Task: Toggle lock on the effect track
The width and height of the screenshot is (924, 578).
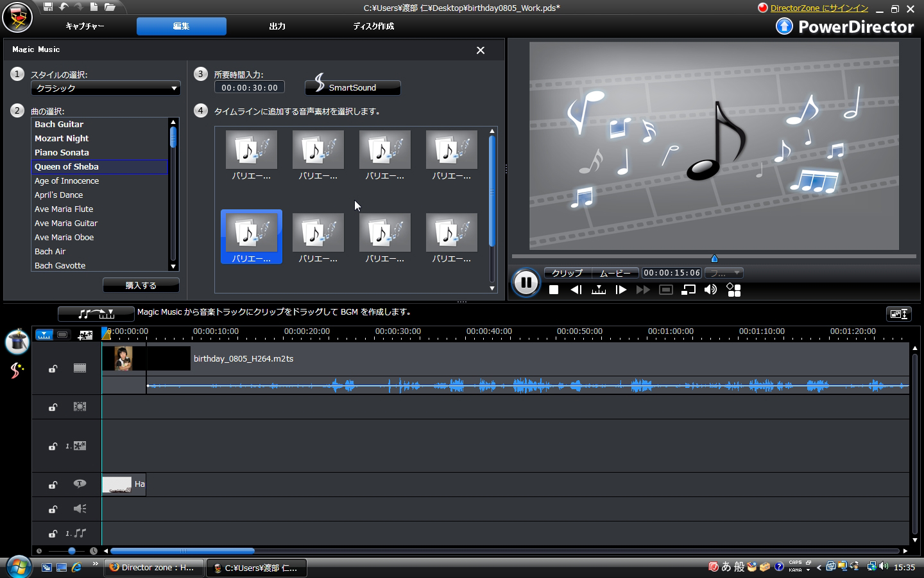Action: (53, 407)
